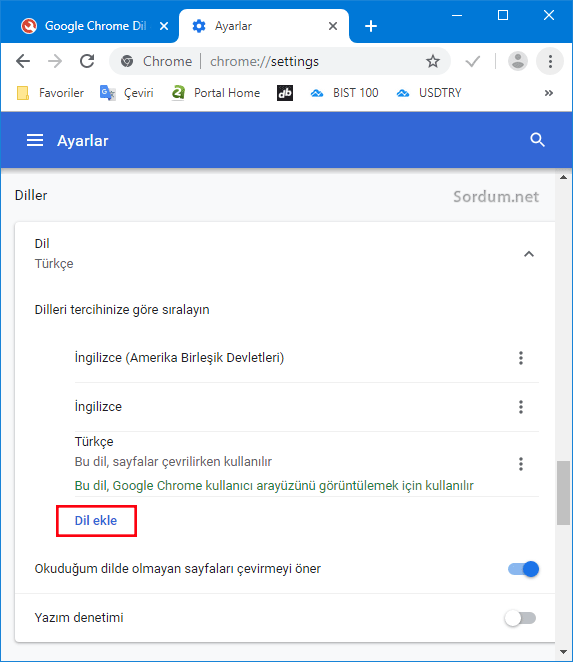Collapse the Dil section chevron

[529, 254]
